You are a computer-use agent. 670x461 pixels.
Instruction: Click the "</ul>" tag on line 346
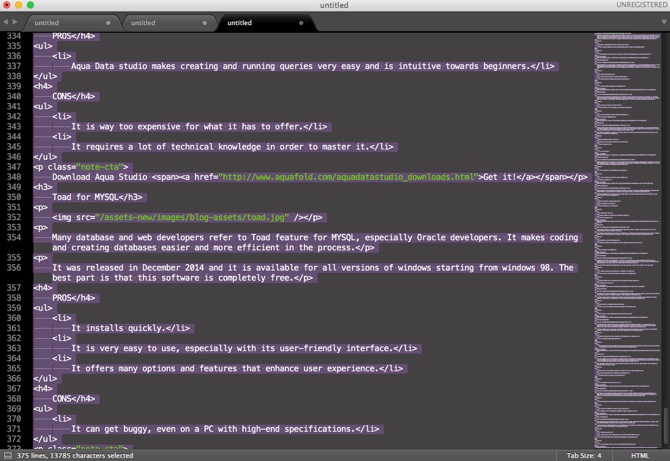(45, 157)
